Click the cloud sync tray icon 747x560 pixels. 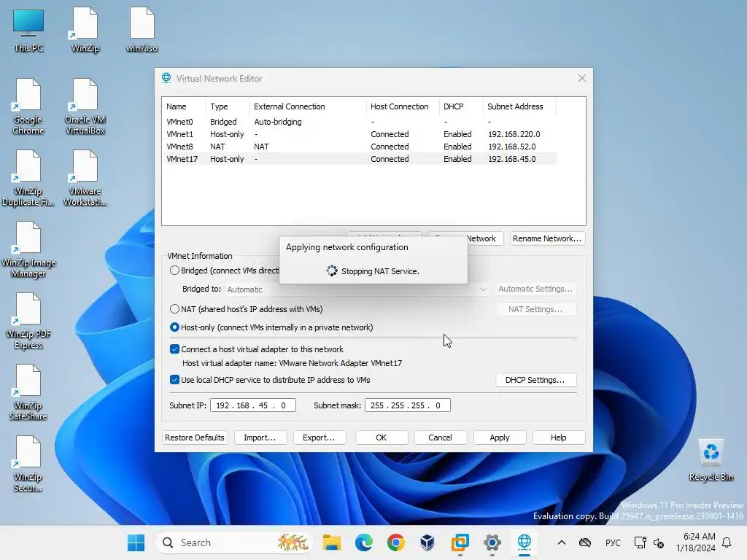coord(585,542)
